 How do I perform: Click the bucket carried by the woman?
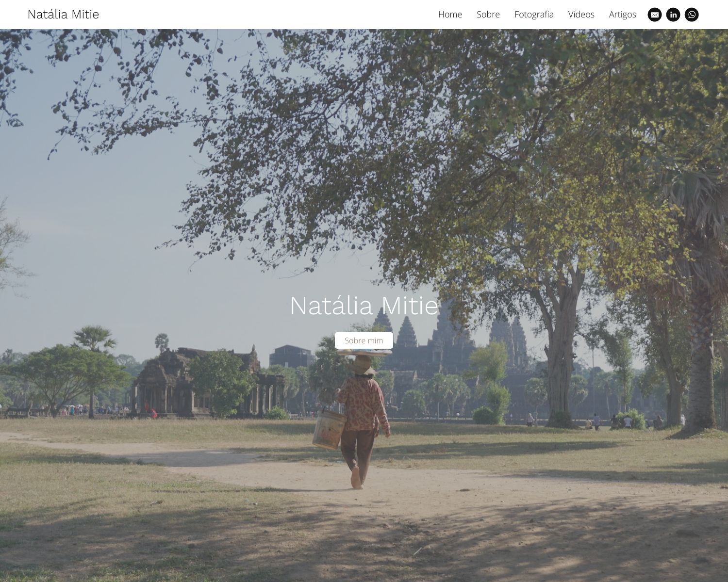tap(329, 430)
